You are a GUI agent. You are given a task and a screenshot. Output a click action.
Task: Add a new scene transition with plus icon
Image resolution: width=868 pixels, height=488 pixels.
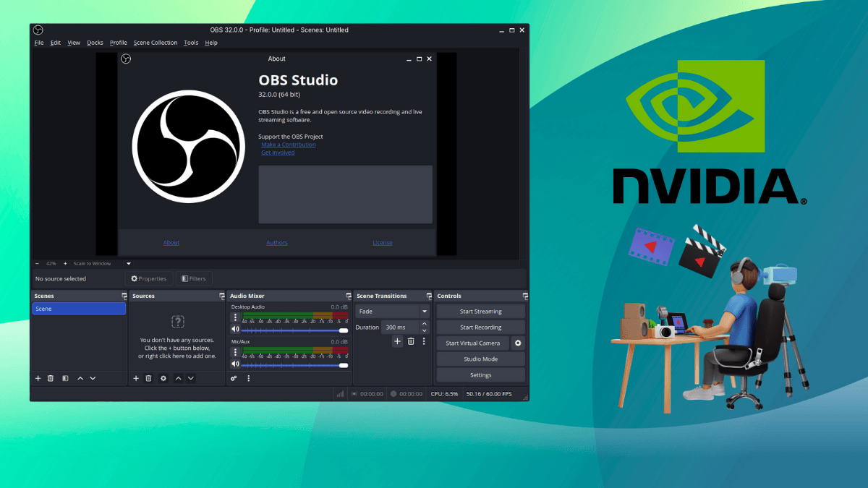click(398, 341)
